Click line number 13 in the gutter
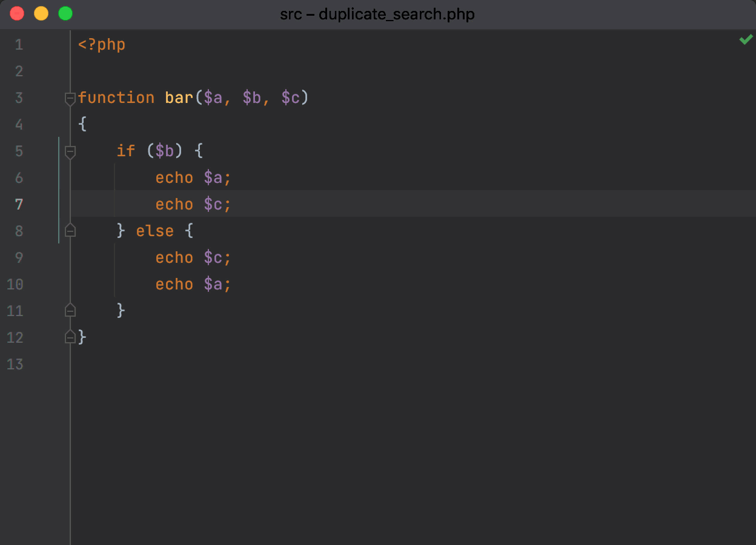The image size is (756, 545). (x=15, y=365)
